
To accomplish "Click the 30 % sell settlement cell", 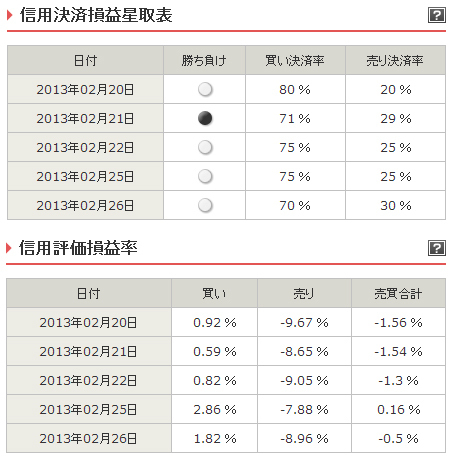I will 395,205.
